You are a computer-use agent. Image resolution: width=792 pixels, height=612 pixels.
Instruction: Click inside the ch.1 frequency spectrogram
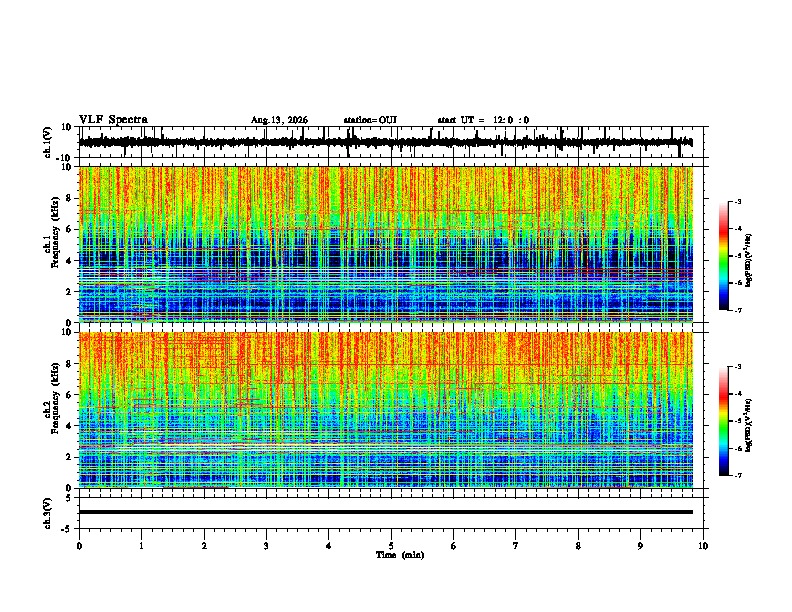click(386, 244)
